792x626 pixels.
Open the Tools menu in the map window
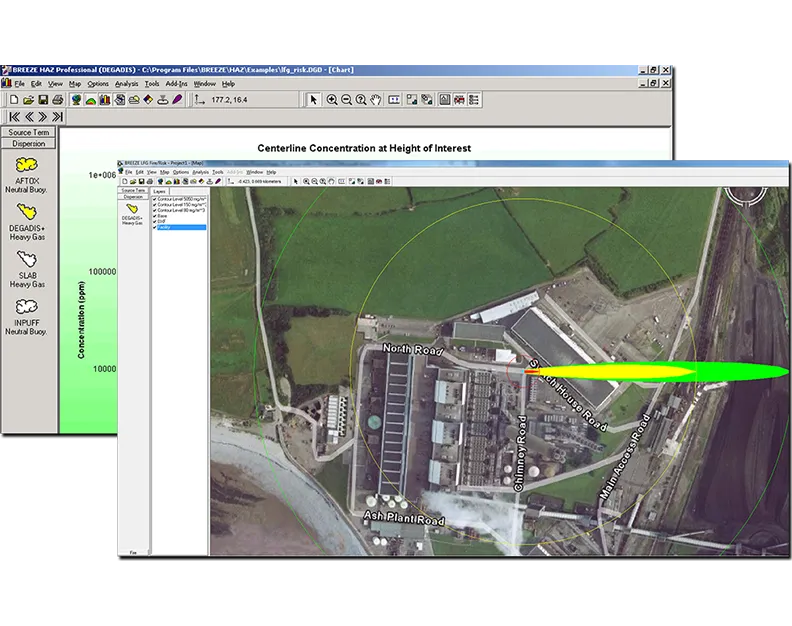[217, 172]
